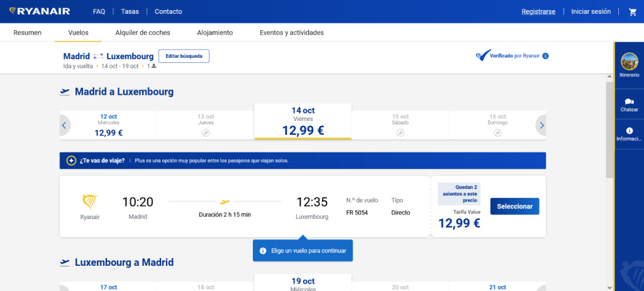The width and height of the screenshot is (644, 291).
Task: Open the Tasas link
Action: 130,11
